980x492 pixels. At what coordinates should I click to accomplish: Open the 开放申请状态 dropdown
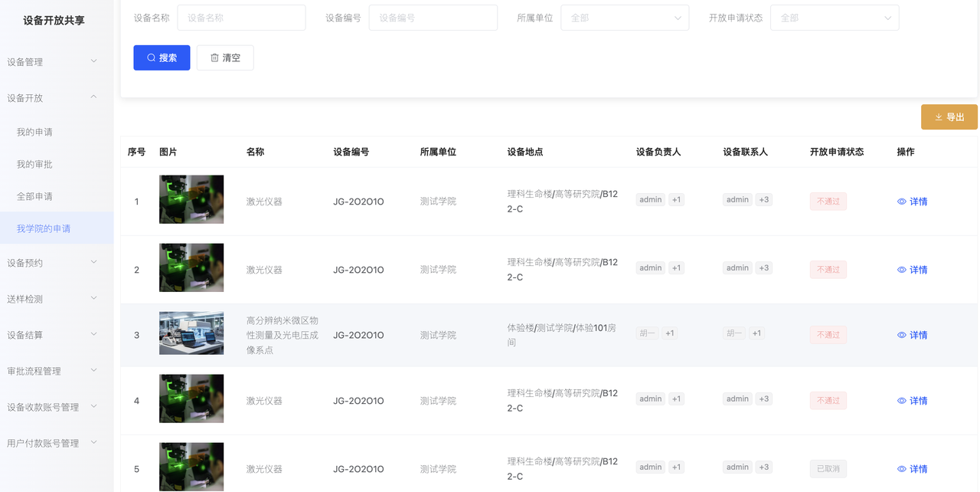[x=835, y=18]
